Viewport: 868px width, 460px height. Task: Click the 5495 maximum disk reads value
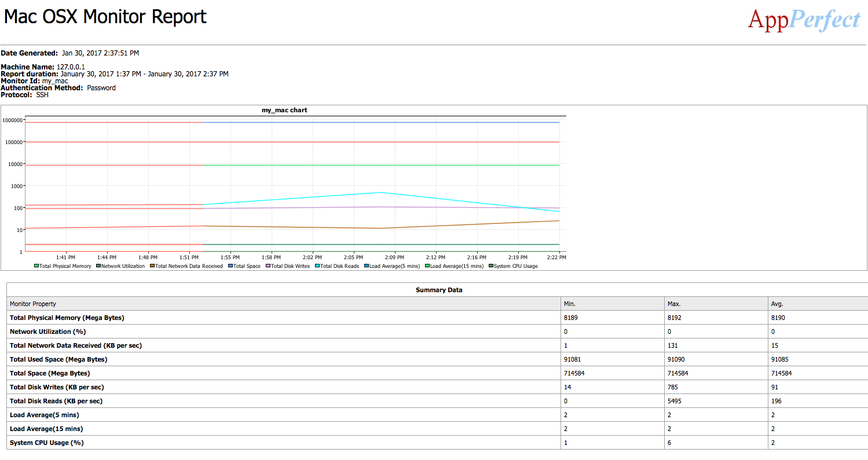coord(675,401)
